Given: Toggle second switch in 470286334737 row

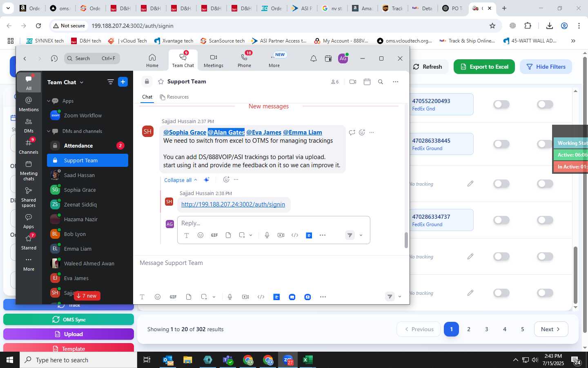Looking at the screenshot, I should click(545, 220).
